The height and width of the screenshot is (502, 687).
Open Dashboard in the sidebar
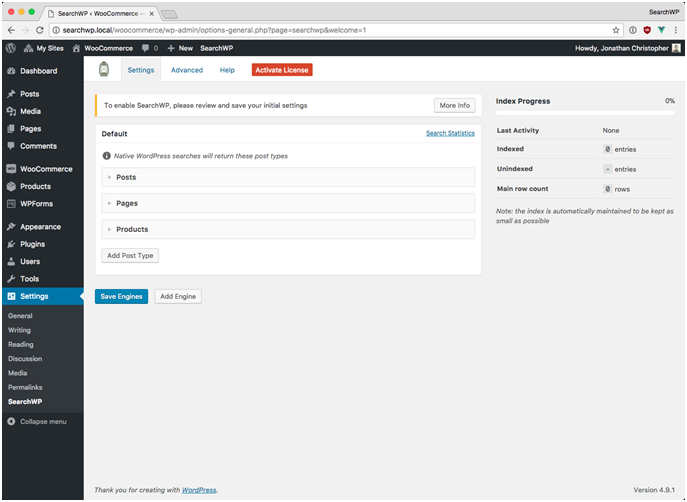coord(42,71)
